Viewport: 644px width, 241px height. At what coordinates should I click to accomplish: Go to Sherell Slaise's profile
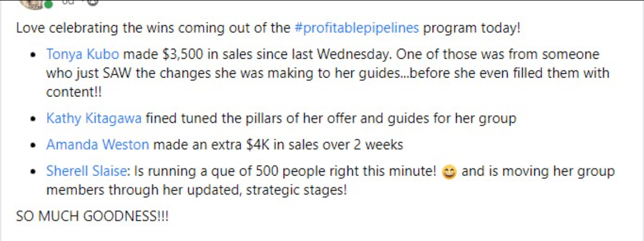click(87, 171)
